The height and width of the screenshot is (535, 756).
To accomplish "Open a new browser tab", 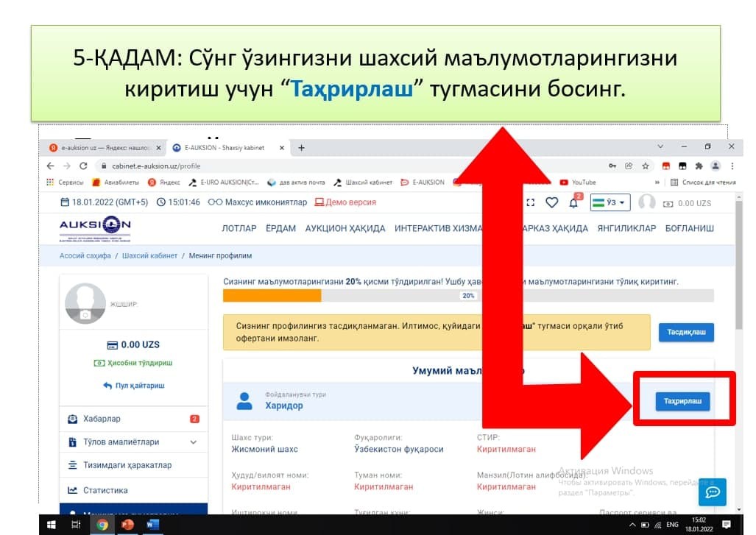I will [x=301, y=148].
